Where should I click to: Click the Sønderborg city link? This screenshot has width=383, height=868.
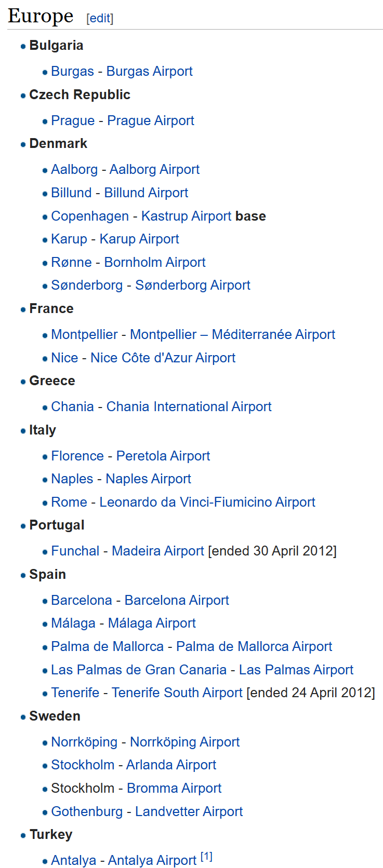point(87,285)
